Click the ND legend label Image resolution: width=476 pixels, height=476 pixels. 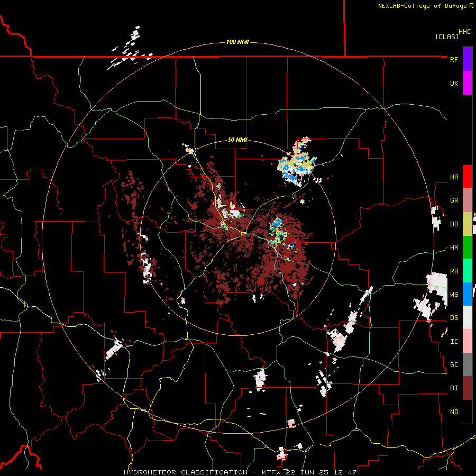click(454, 412)
